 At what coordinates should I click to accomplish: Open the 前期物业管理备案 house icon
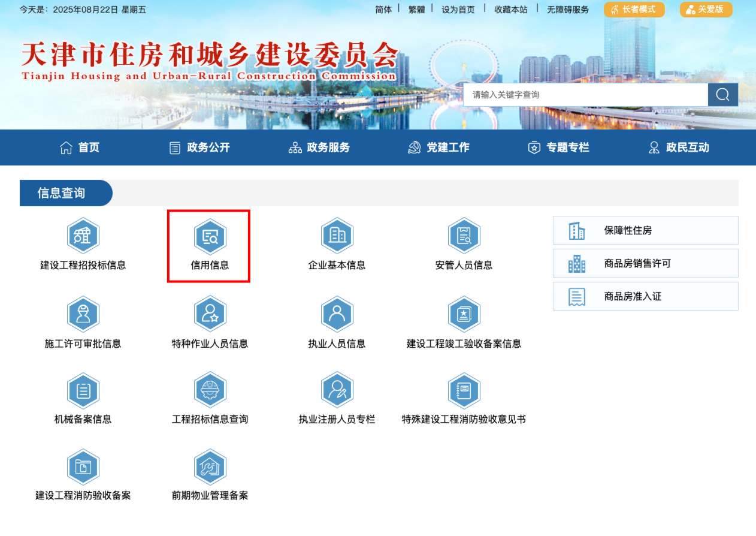(210, 466)
